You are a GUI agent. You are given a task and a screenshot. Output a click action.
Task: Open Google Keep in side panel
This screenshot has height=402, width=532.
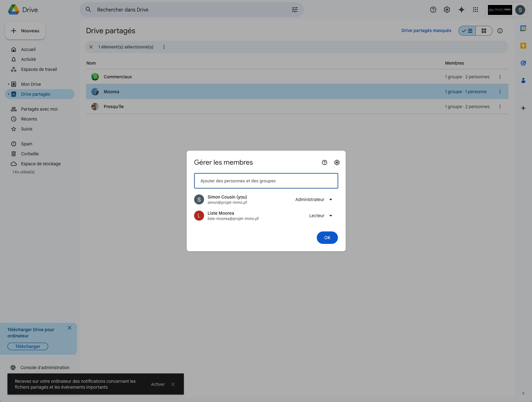[x=523, y=46]
